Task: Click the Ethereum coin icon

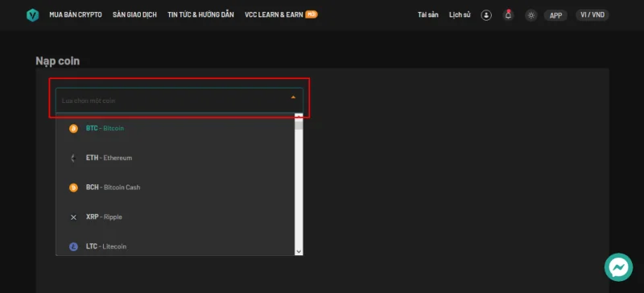Action: pos(73,158)
